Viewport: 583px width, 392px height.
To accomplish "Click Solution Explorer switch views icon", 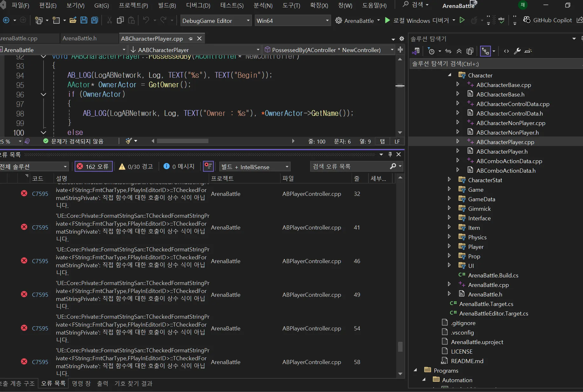I will (x=416, y=51).
